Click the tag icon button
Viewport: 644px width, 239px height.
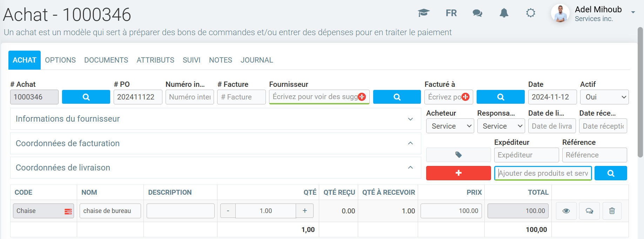point(458,155)
